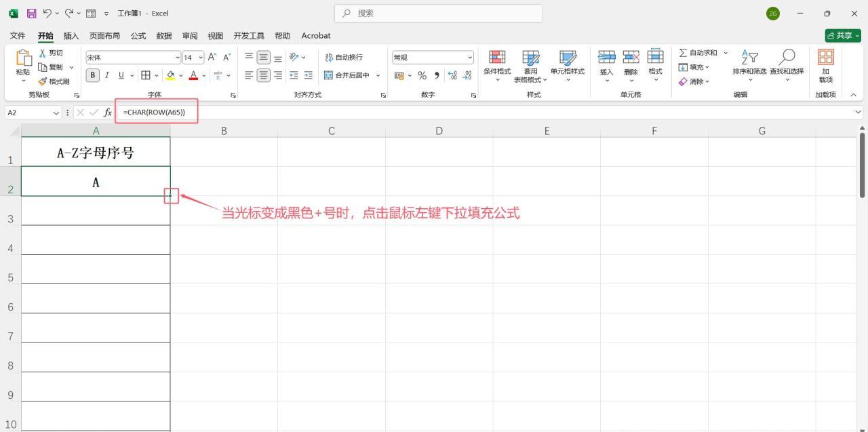This screenshot has height=432, width=868.
Task: Open the ZG account avatar
Action: (x=773, y=14)
